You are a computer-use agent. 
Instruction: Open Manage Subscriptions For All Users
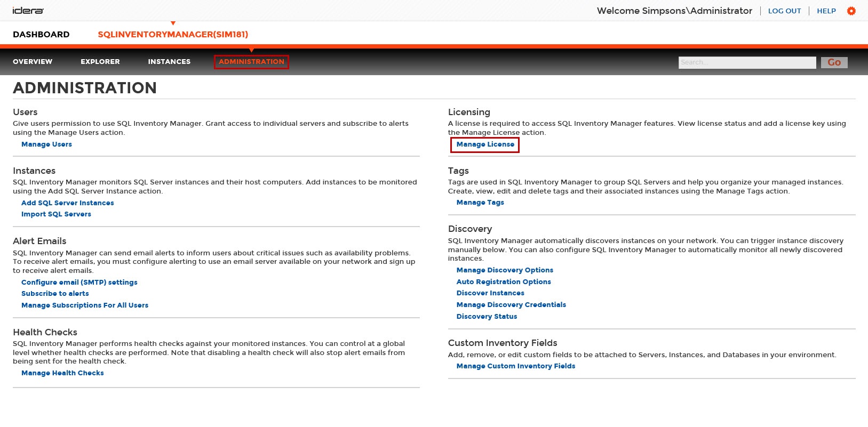pyautogui.click(x=85, y=305)
